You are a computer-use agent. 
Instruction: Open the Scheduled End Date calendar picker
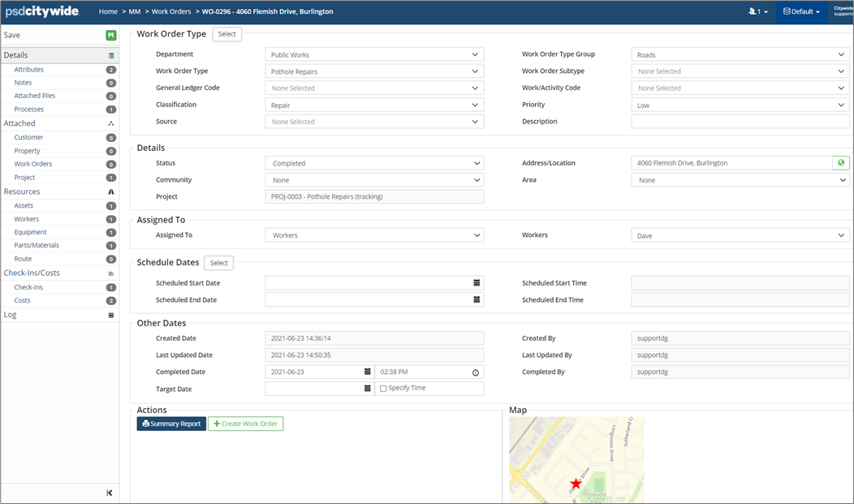click(x=477, y=300)
